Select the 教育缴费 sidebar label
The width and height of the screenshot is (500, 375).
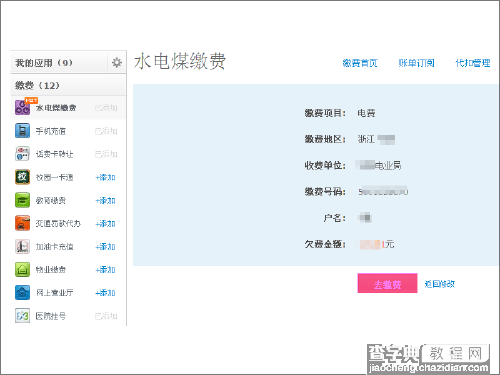51,200
